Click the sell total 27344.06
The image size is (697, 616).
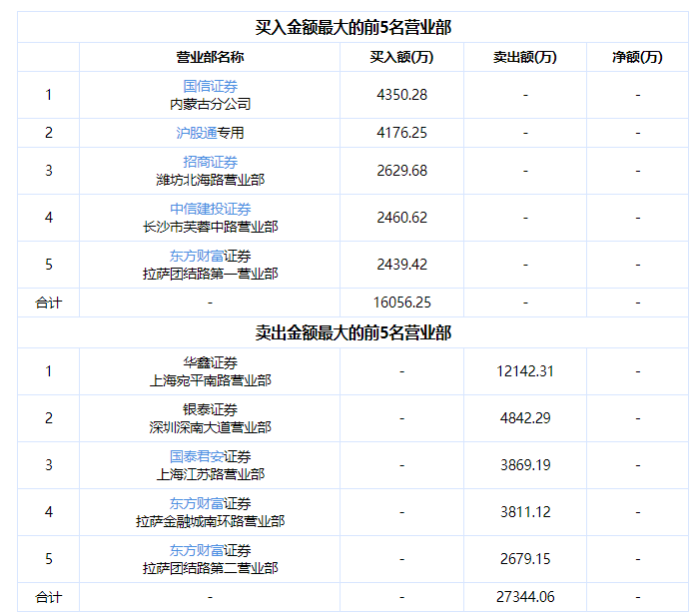[x=525, y=596]
